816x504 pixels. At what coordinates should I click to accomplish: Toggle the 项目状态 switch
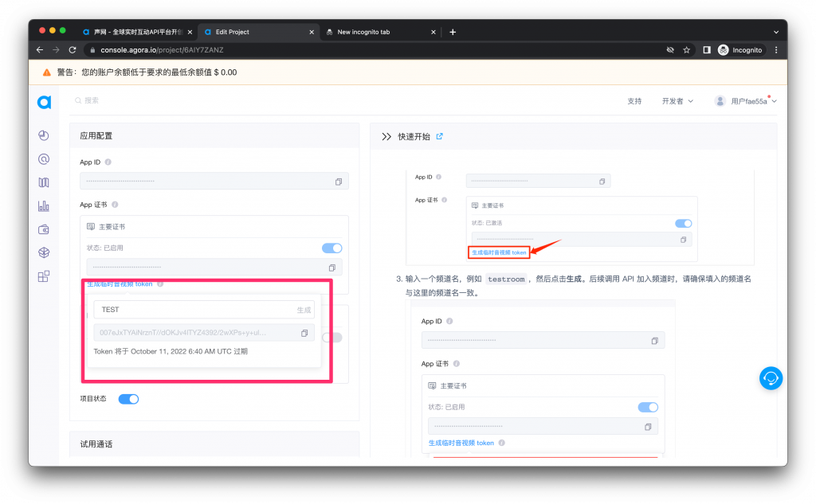[x=128, y=399]
